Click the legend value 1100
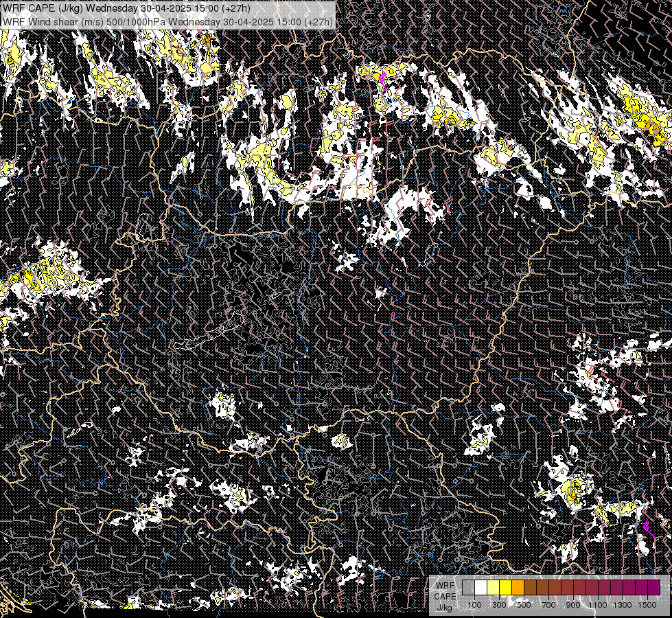 (597, 605)
